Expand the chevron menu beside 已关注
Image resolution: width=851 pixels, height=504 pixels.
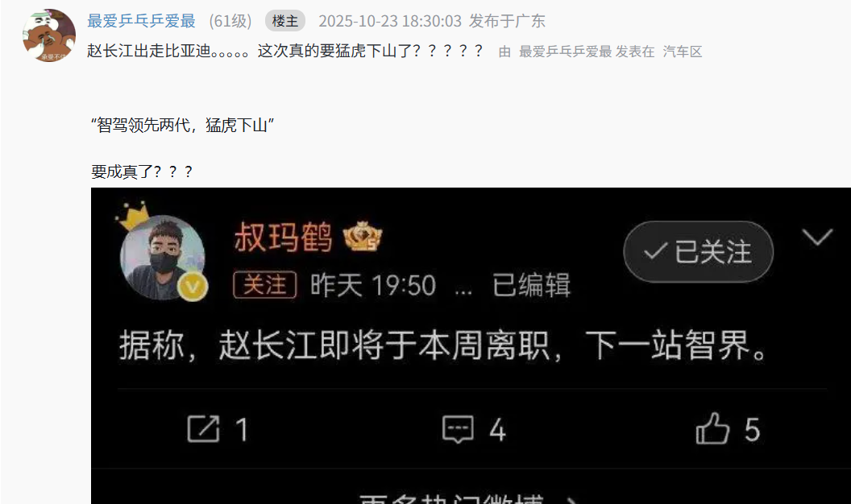coord(817,237)
